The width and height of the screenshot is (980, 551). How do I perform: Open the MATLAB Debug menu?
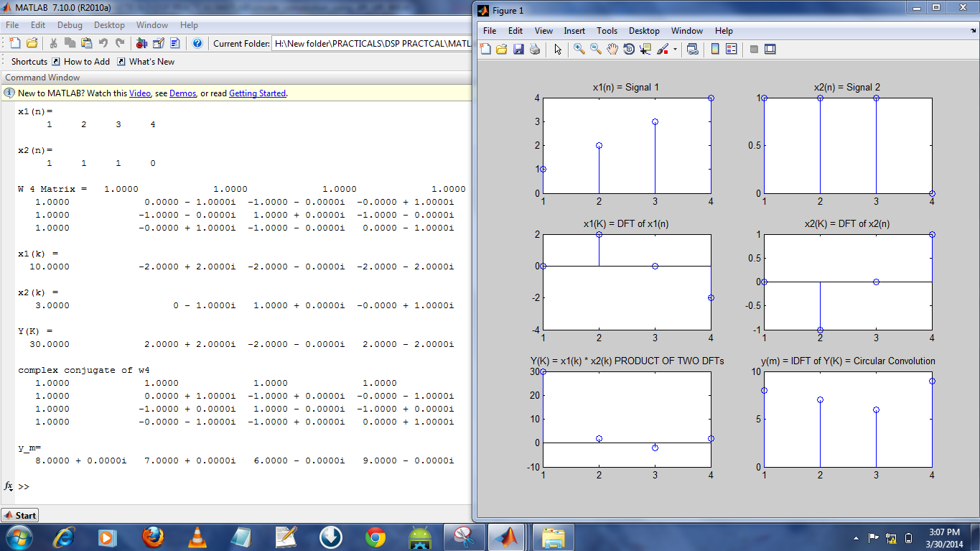70,25
